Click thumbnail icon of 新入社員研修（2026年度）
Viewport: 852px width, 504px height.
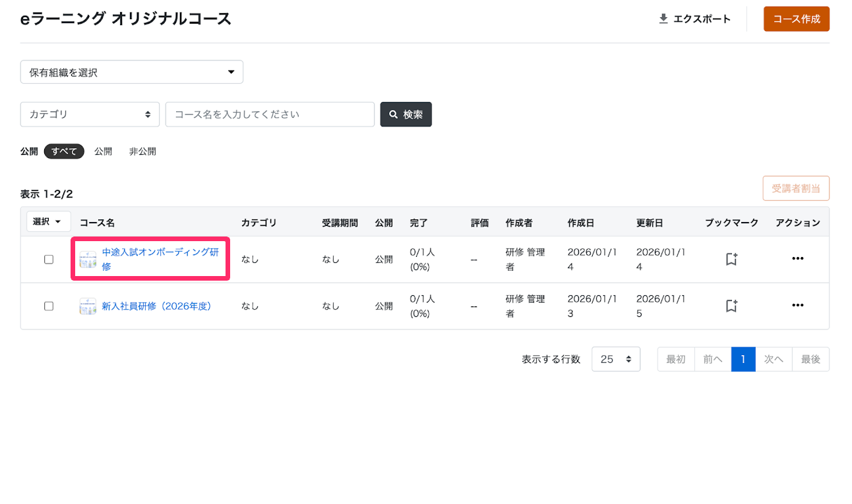(88, 306)
